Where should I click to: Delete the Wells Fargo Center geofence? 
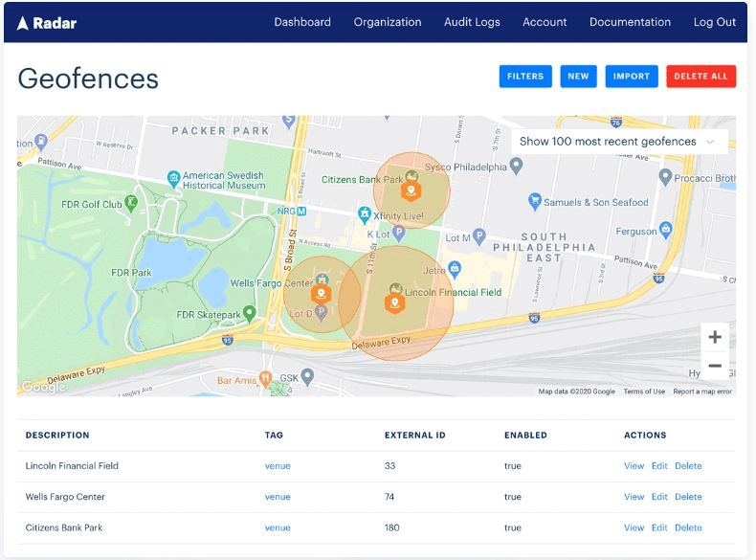(688, 497)
